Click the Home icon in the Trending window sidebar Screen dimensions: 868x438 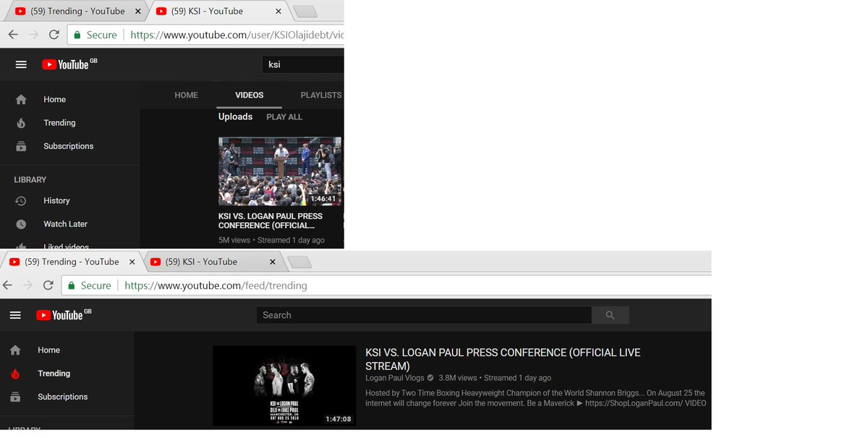(x=15, y=350)
